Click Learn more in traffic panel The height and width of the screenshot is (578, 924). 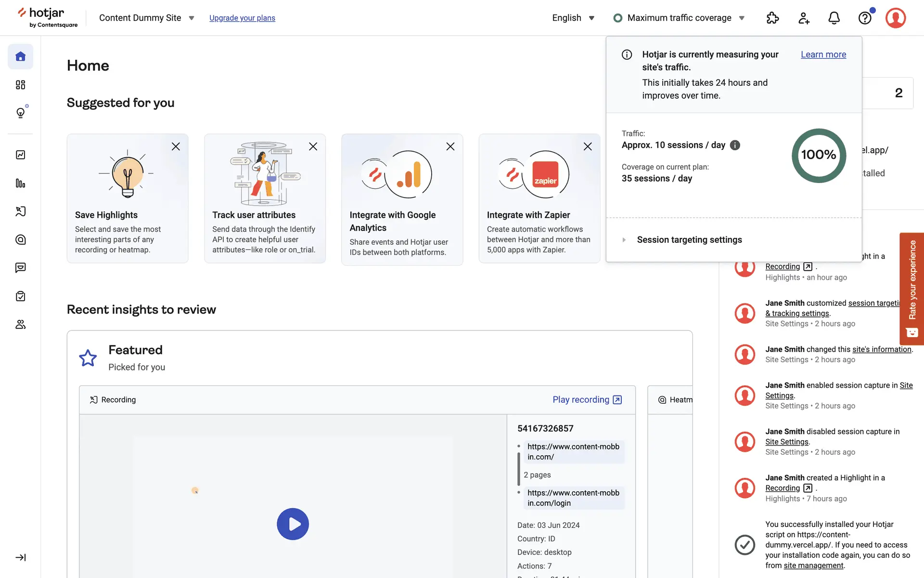[823, 54]
